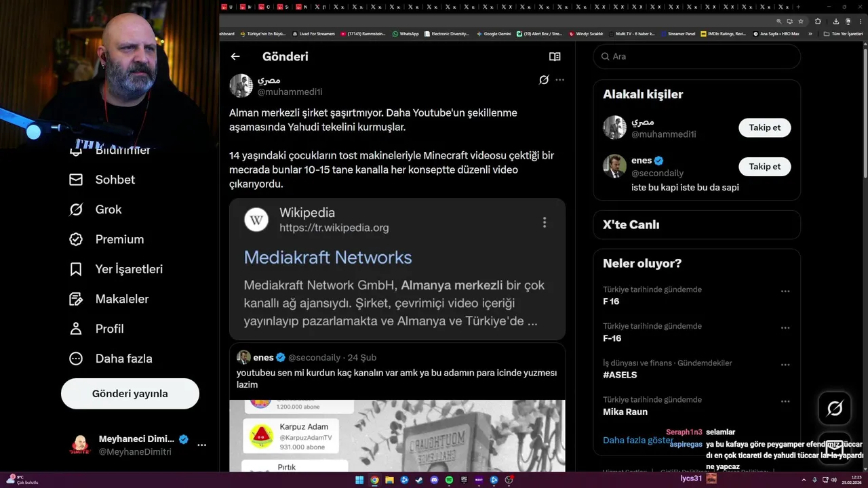This screenshot has width=868, height=488.
Task: Open Premium in the sidebar
Action: 107,239
